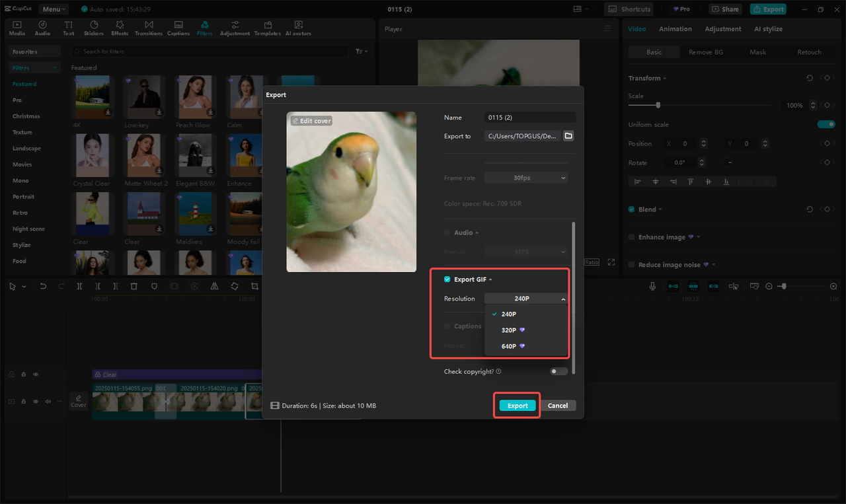Enable the Check copyright toggle
This screenshot has width=846, height=504.
(x=558, y=371)
